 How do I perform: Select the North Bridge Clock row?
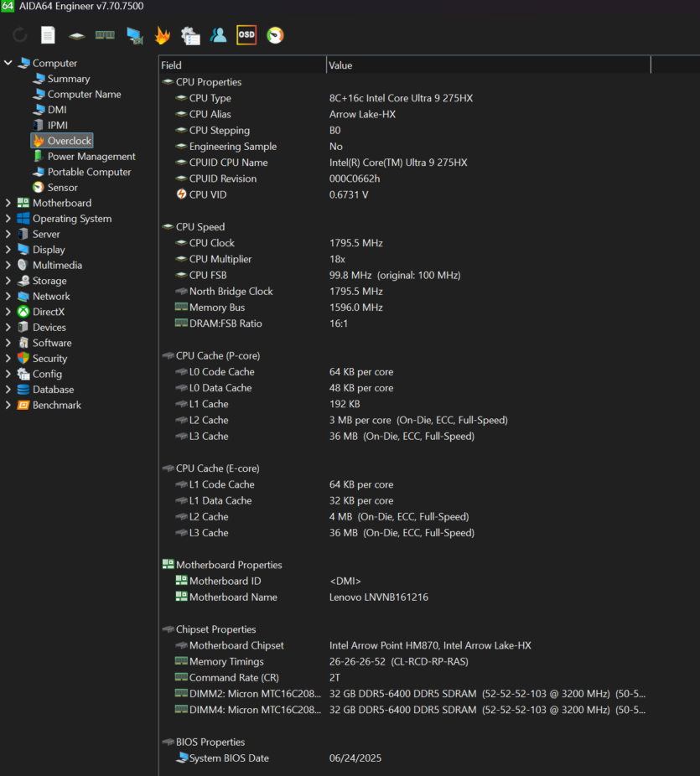[x=405, y=291]
